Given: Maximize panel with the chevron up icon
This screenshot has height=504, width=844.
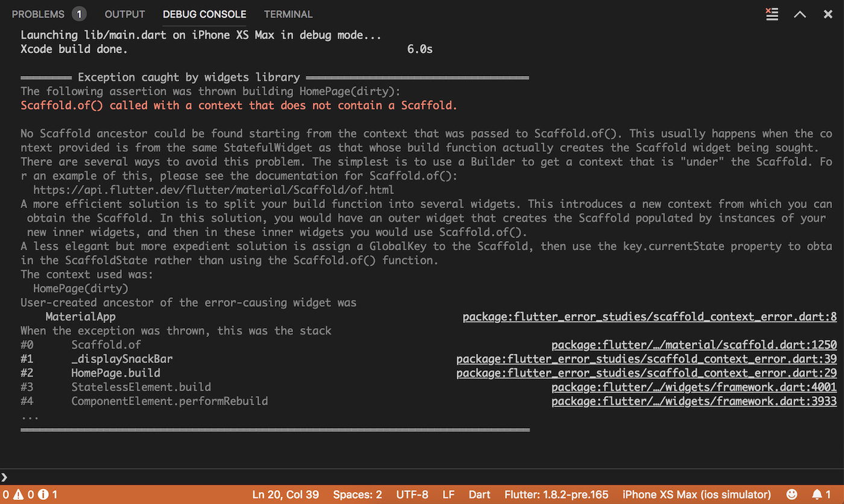Looking at the screenshot, I should tap(800, 14).
